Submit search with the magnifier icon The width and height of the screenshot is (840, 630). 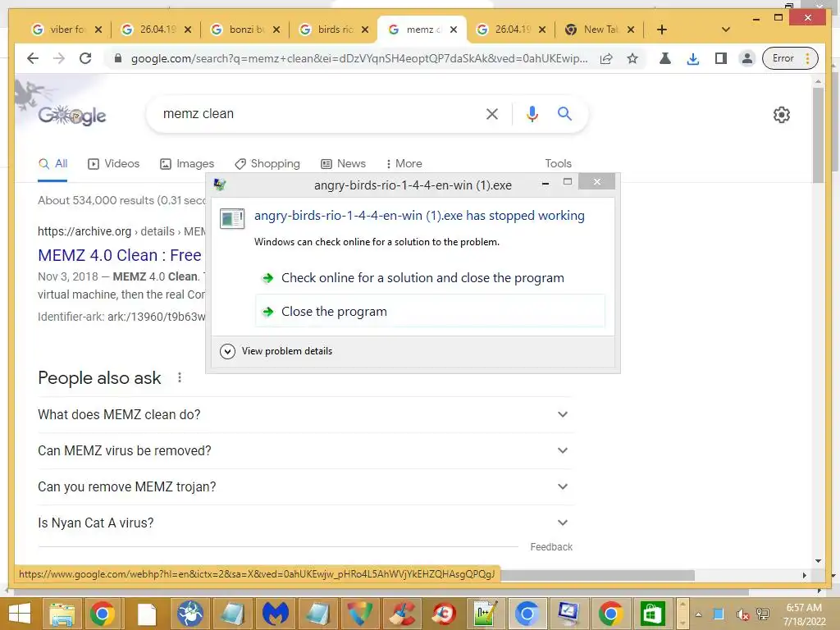[x=564, y=113]
